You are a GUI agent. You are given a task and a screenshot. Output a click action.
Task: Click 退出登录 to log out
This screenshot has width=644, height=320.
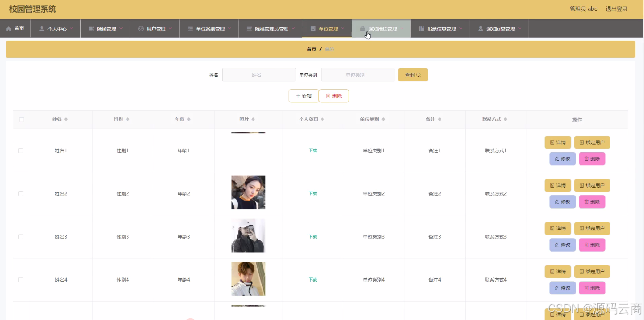click(x=617, y=9)
